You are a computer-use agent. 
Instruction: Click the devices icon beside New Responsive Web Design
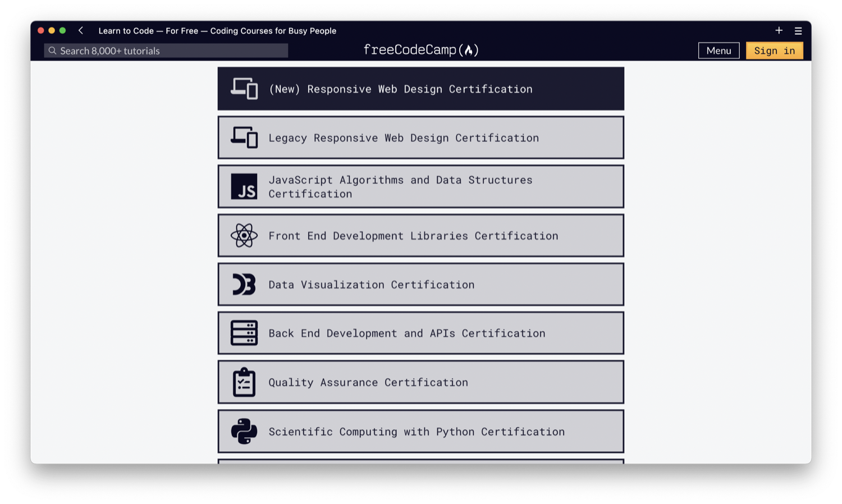[244, 89]
